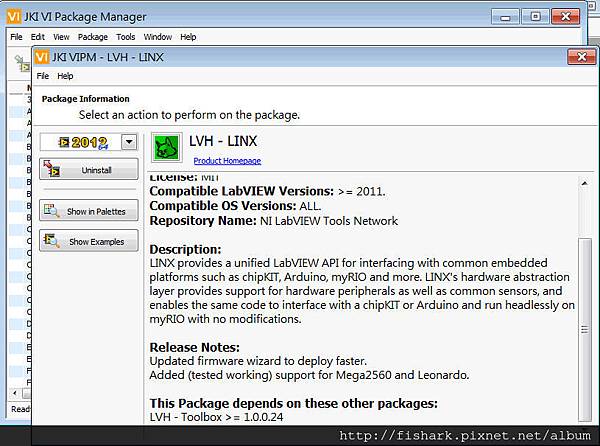Click the 'Package Information' heading
The width and height of the screenshot is (600, 446).
(x=85, y=99)
